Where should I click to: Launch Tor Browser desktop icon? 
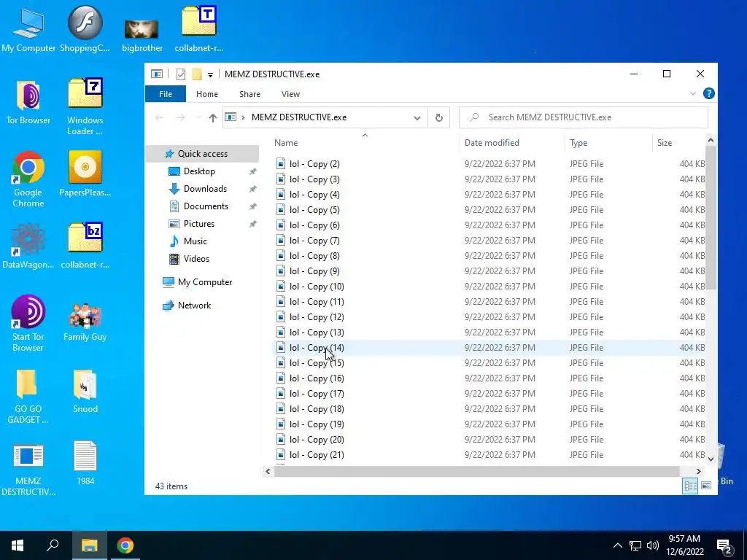coord(28,102)
